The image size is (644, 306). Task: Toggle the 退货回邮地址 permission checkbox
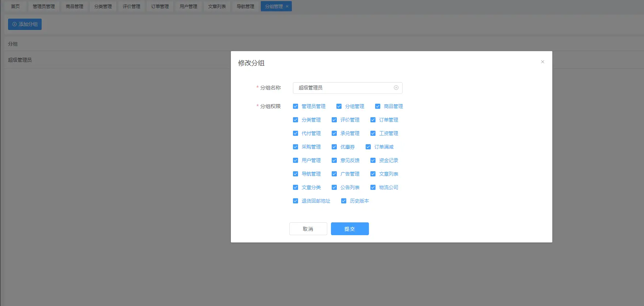(296, 201)
